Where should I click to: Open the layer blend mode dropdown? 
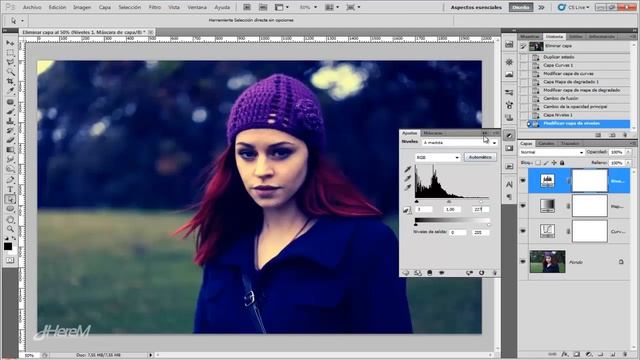(x=551, y=152)
